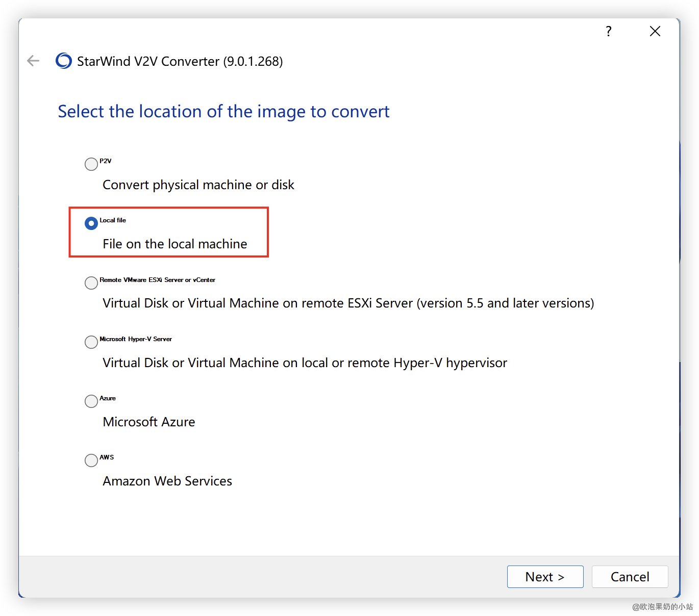The image size is (699, 616).
Task: Click the back arrow icon
Action: [33, 61]
